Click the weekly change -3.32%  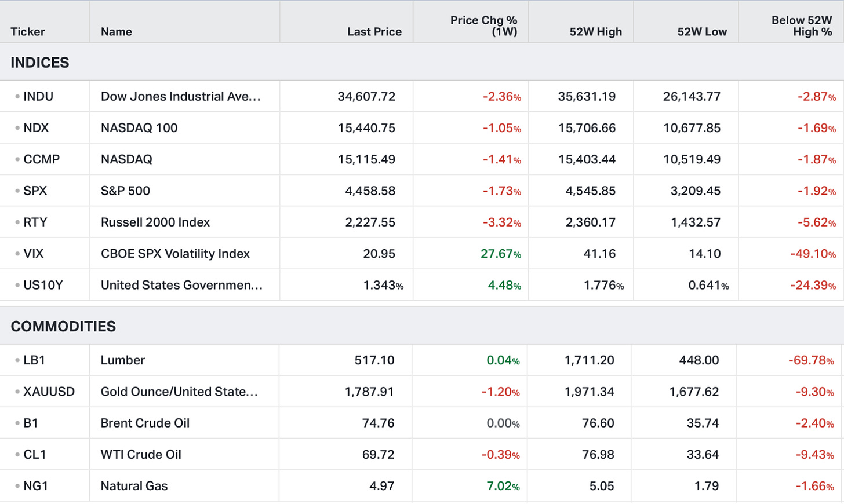point(502,222)
